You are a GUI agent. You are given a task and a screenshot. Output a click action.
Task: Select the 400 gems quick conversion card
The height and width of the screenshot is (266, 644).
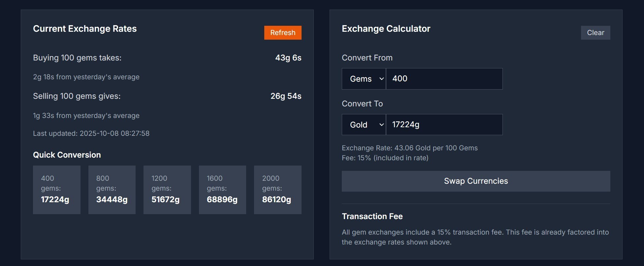[57, 190]
